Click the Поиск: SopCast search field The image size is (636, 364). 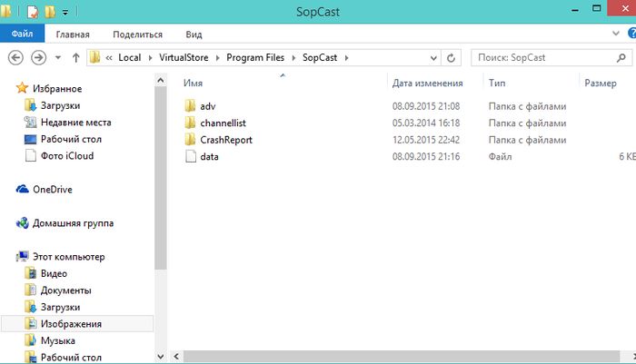tap(545, 57)
